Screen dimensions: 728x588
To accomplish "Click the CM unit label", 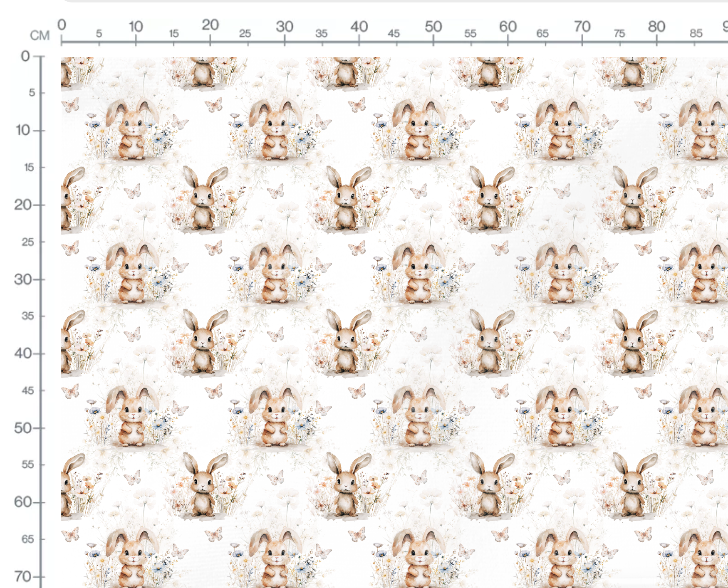I will pos(40,35).
